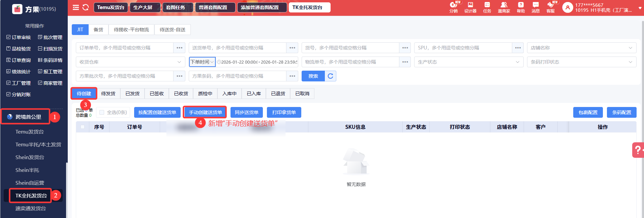Click the 搜索 button

tap(313, 76)
